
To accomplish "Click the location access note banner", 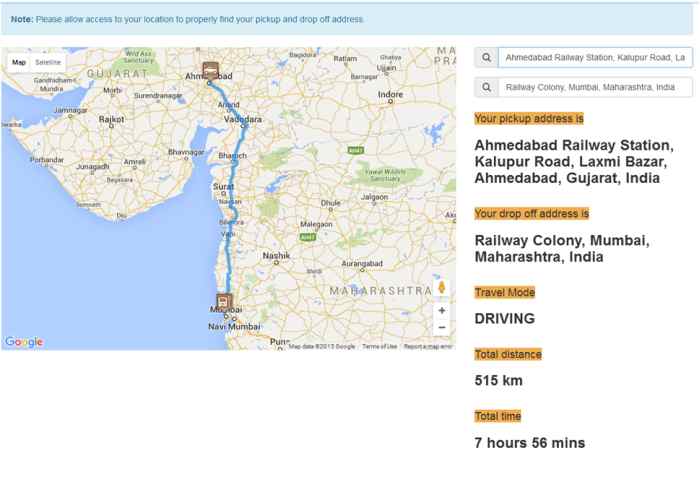I will click(350, 19).
